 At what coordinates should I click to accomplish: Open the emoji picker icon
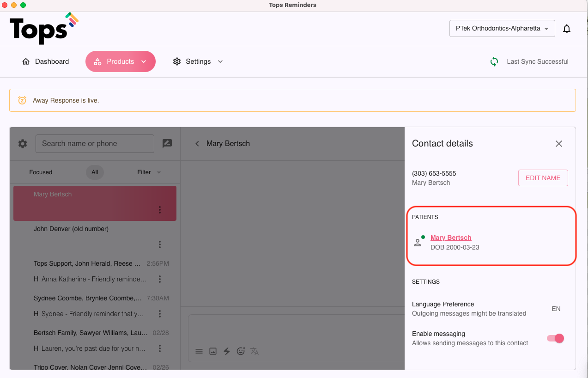tap(241, 351)
